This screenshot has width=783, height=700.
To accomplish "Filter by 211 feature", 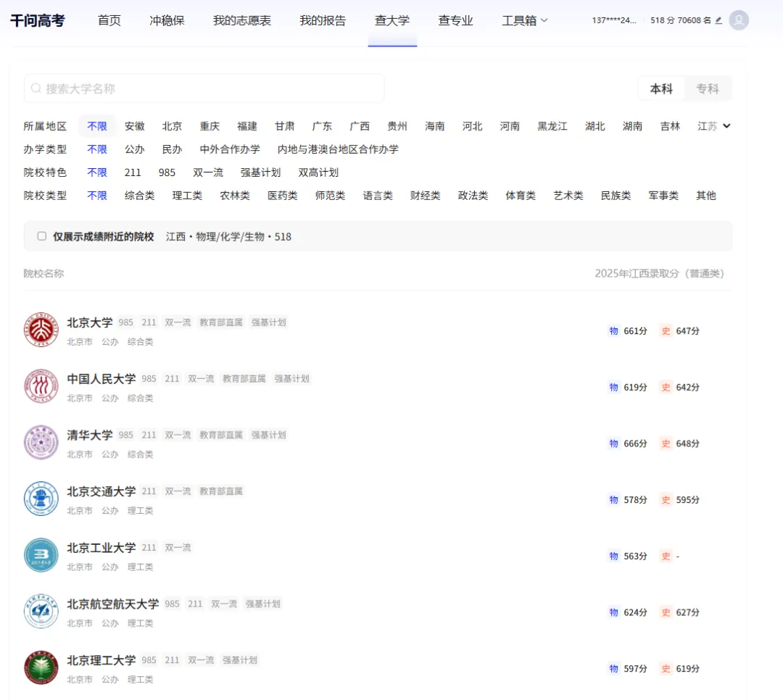I will [x=133, y=172].
